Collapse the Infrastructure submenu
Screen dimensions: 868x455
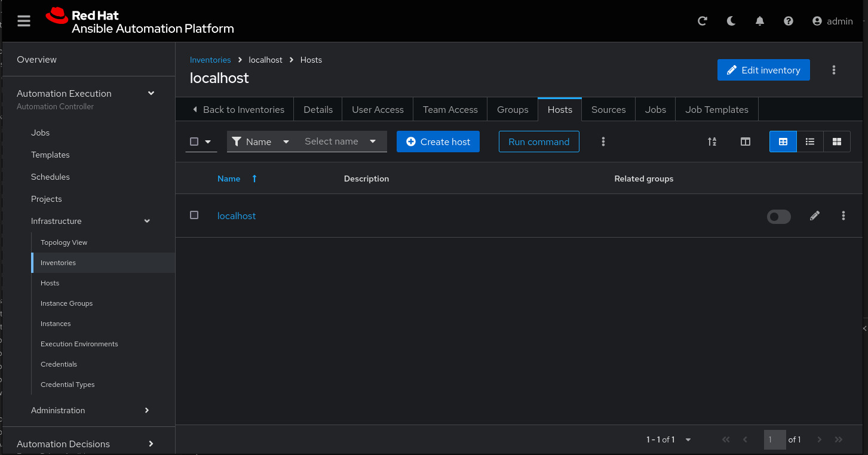[x=147, y=221]
